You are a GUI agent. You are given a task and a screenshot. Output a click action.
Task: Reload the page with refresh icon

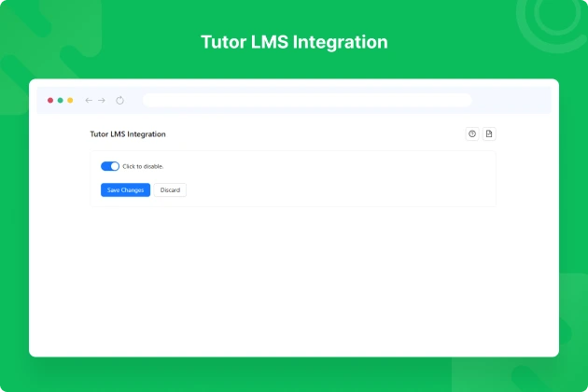point(119,100)
